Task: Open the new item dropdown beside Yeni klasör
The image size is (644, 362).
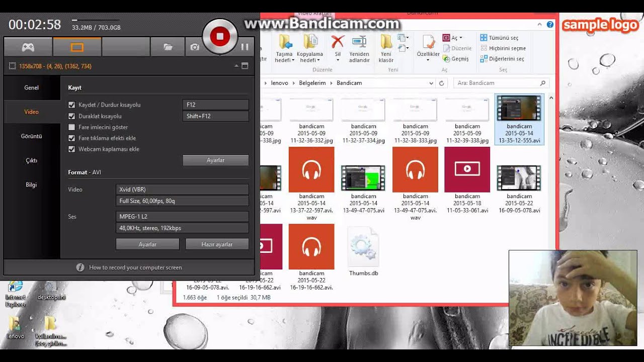Action: pyautogui.click(x=403, y=38)
